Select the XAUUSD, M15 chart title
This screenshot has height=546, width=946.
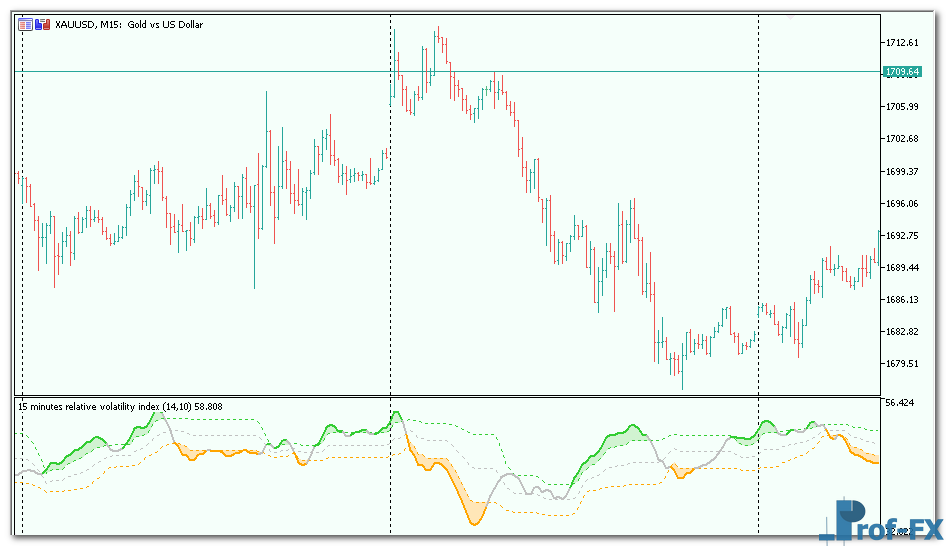pos(130,24)
